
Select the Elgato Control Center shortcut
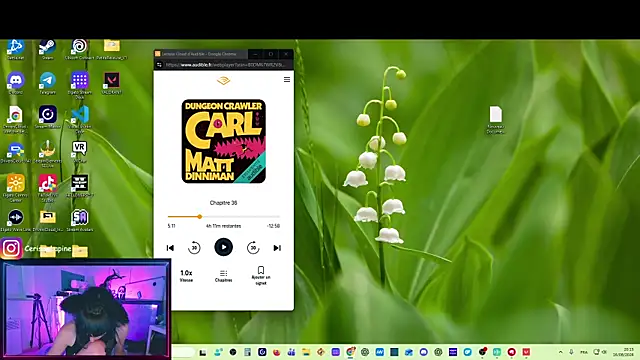point(16,188)
